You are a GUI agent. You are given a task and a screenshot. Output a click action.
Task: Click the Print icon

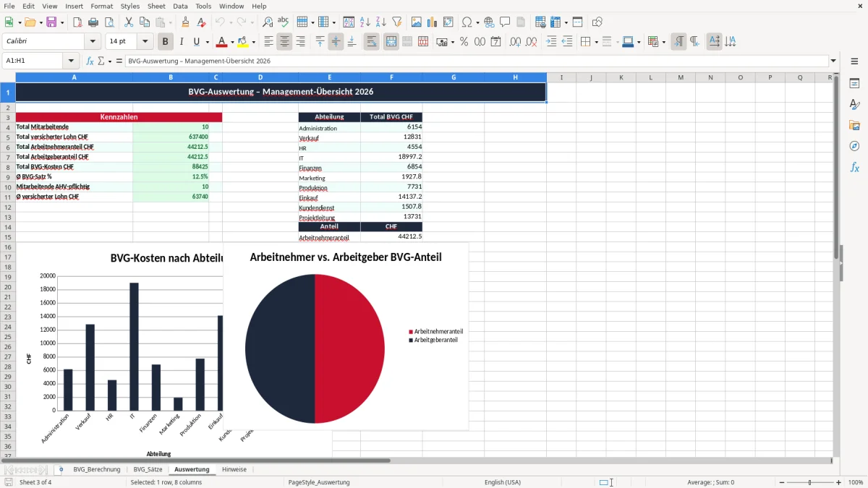[93, 22]
